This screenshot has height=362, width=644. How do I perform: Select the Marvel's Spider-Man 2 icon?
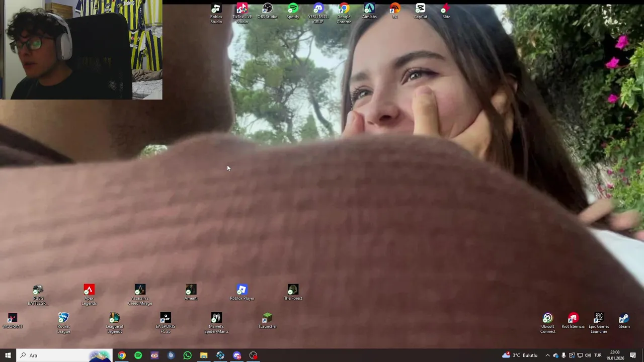click(x=216, y=323)
